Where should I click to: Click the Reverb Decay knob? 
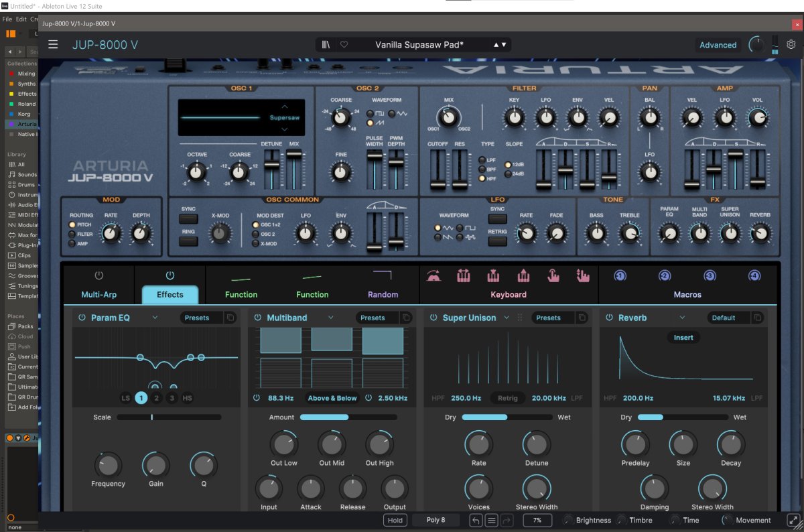731,444
